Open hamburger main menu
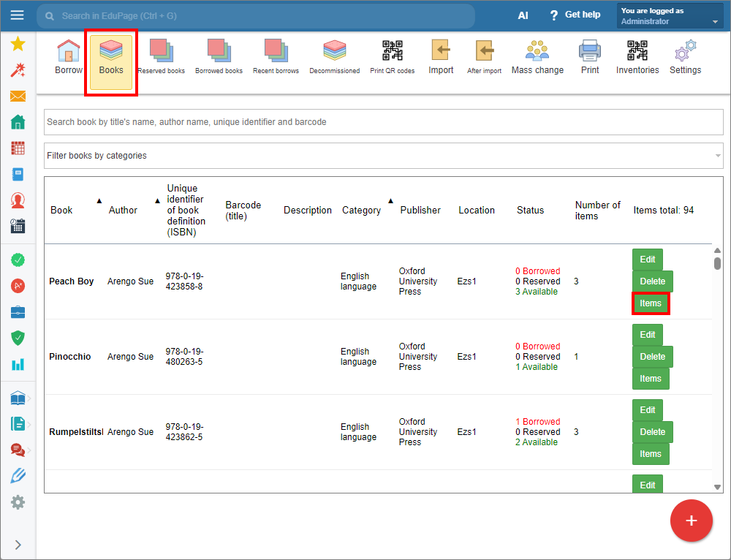The width and height of the screenshot is (731, 560). 18,15
